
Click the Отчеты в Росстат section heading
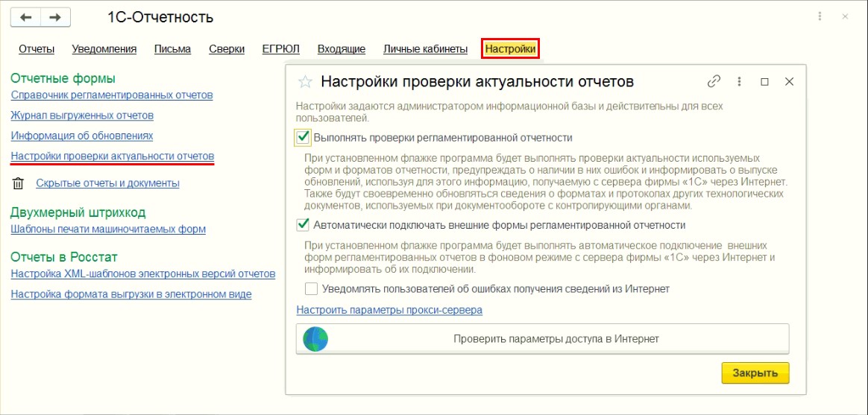(64, 257)
